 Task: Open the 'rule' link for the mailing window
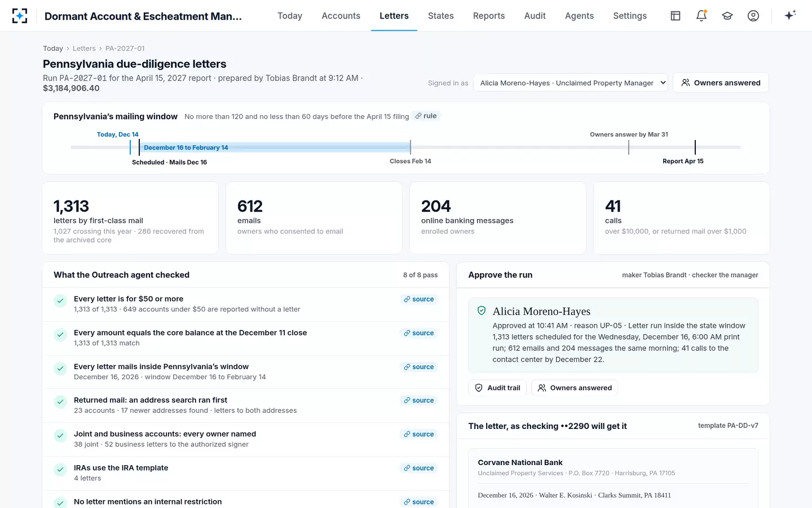pos(426,116)
